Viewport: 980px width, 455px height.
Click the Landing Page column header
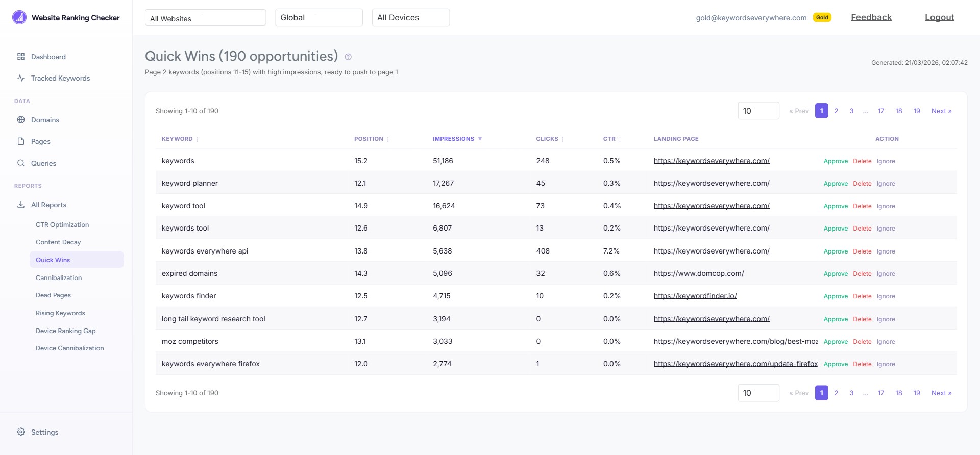tap(676, 139)
